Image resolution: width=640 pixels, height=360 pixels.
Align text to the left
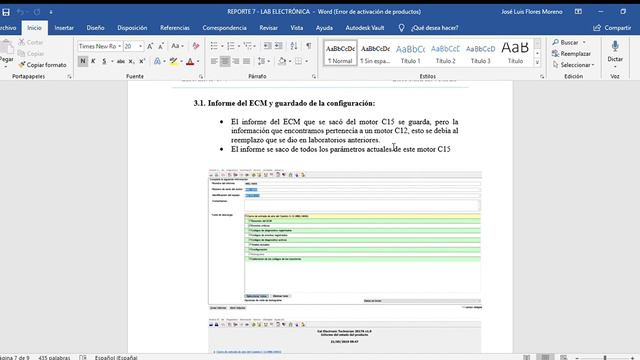pyautogui.click(x=214, y=61)
